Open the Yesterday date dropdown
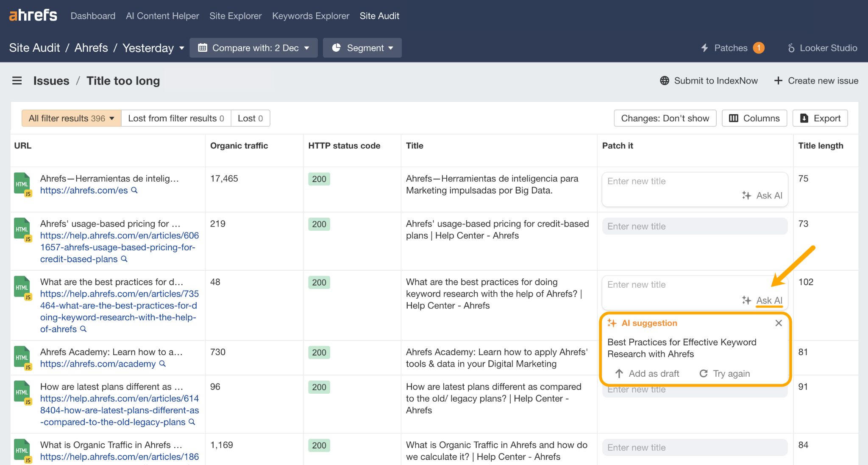868x465 pixels. tap(153, 48)
